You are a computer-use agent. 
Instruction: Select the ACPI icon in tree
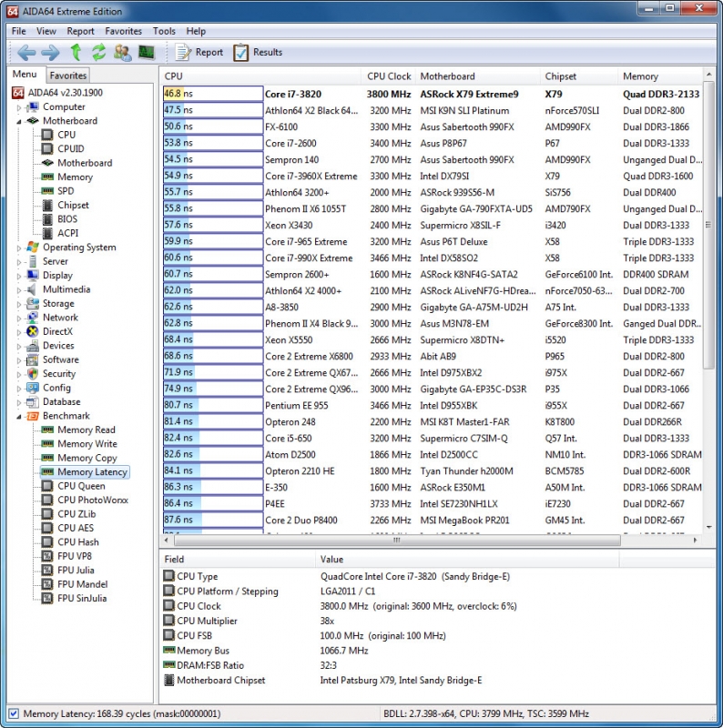coord(47,233)
